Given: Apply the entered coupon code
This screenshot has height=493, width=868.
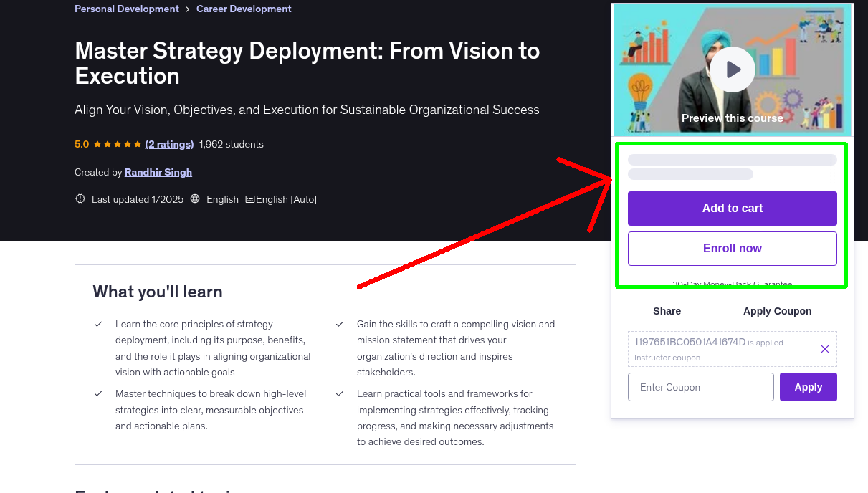Looking at the screenshot, I should click(808, 387).
